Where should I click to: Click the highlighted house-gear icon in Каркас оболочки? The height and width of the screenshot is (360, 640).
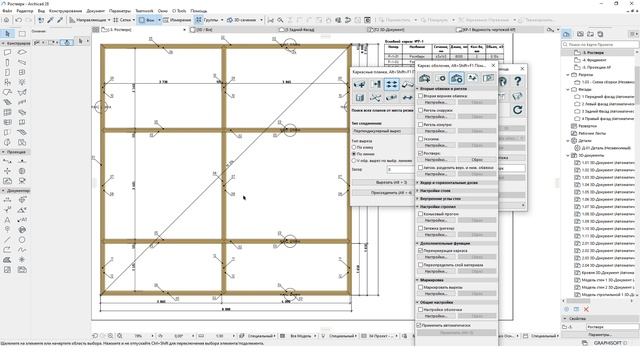click(456, 78)
